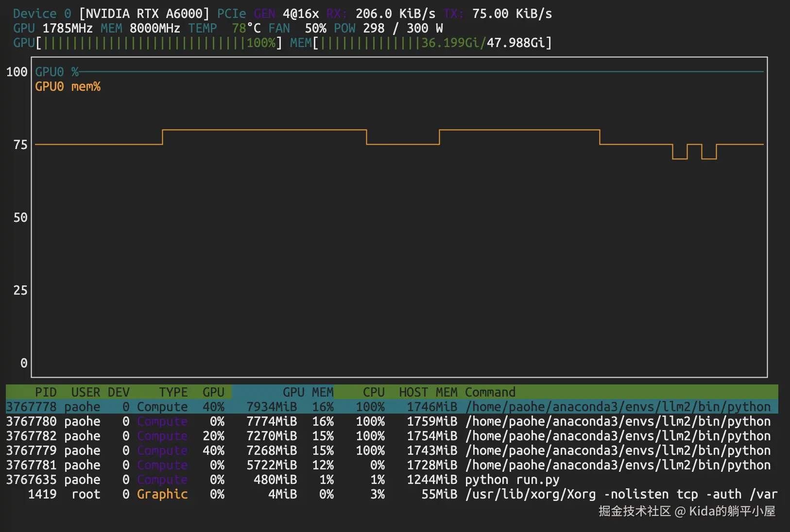Select the "[NVIDIA RTX A6000]" device name

144,14
